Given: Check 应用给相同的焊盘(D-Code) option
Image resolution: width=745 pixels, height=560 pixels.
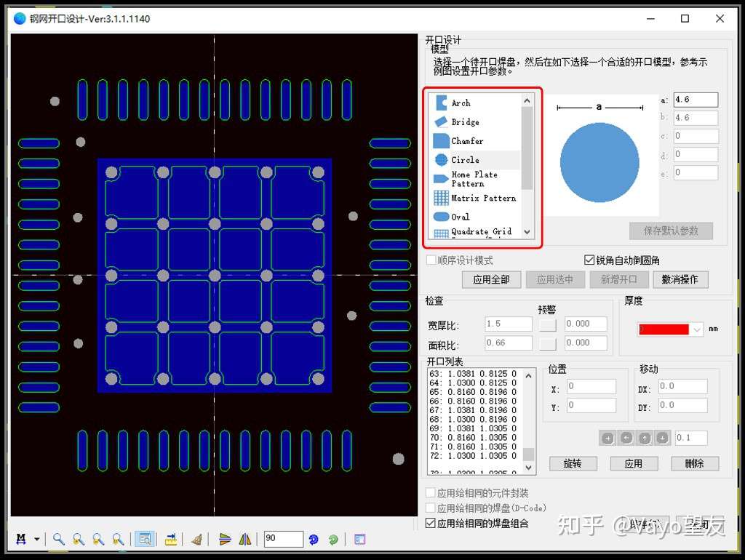Looking at the screenshot, I should (431, 508).
